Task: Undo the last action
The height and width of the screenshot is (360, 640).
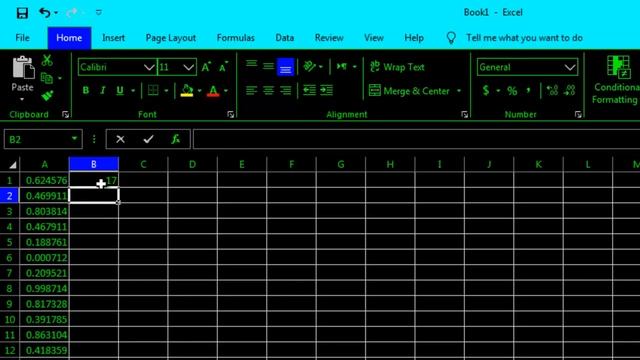Action: pyautogui.click(x=44, y=13)
